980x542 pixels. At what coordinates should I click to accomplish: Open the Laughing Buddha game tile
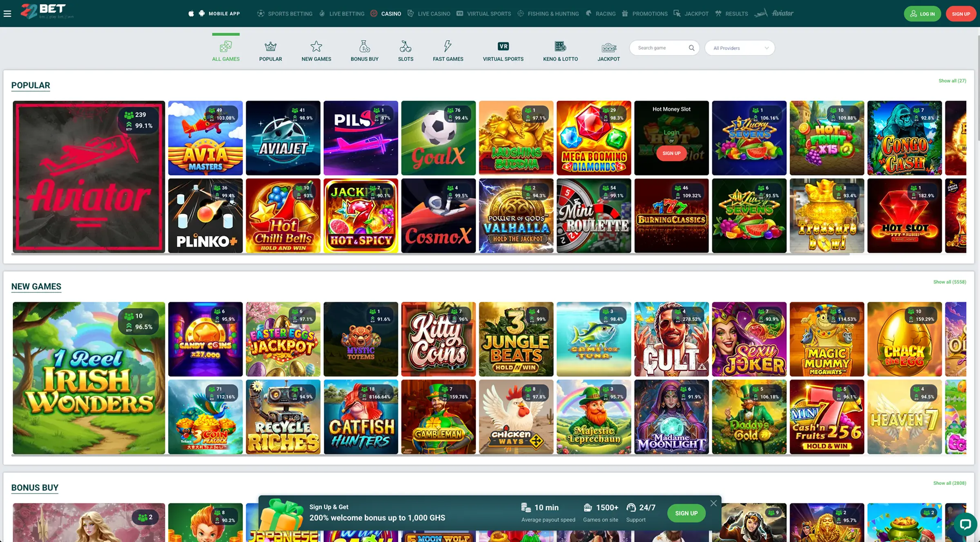point(516,138)
